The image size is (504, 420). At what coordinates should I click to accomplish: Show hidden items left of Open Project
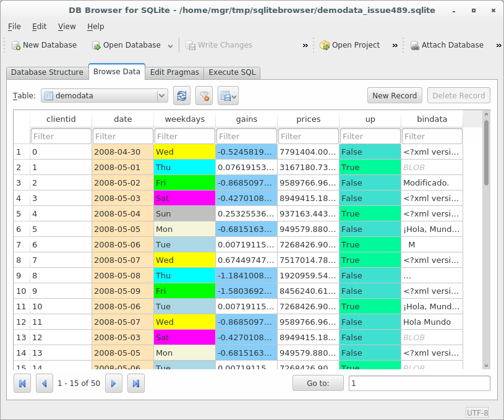305,45
